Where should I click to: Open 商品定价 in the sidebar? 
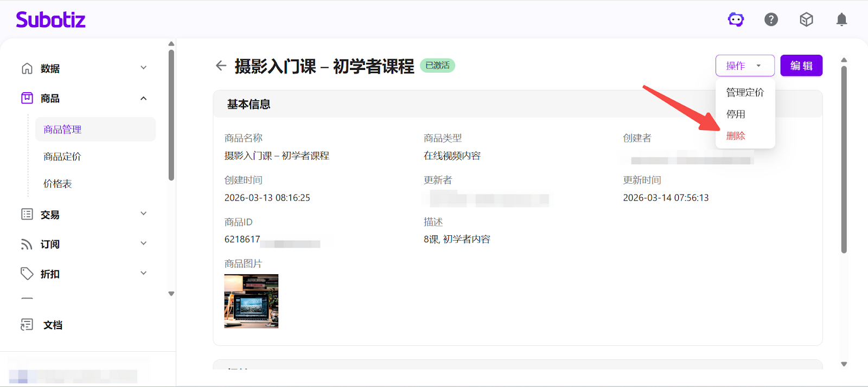click(62, 157)
